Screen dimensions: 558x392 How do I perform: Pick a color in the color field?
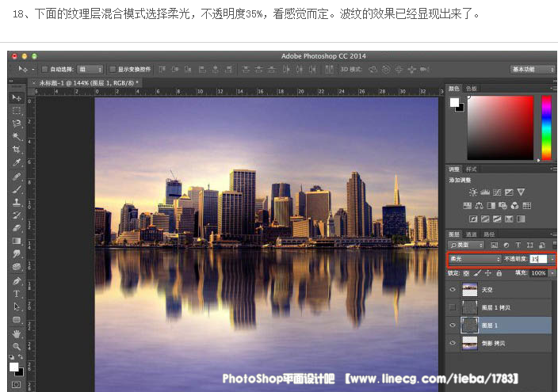point(500,127)
